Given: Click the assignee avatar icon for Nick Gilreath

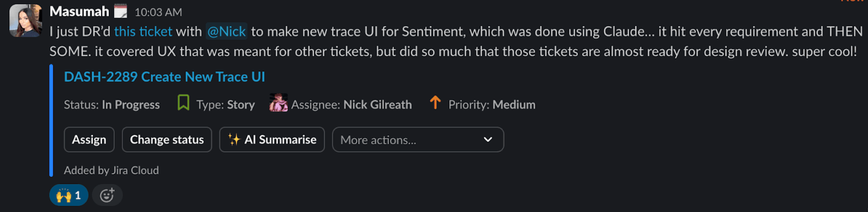Looking at the screenshot, I should [279, 103].
